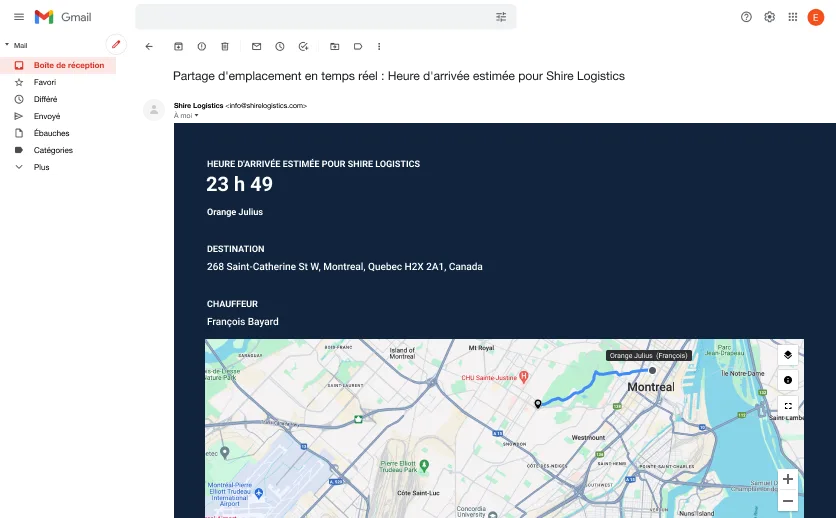Click the destination pin on map
Image resolution: width=836 pixels, height=518 pixels.
[538, 404]
